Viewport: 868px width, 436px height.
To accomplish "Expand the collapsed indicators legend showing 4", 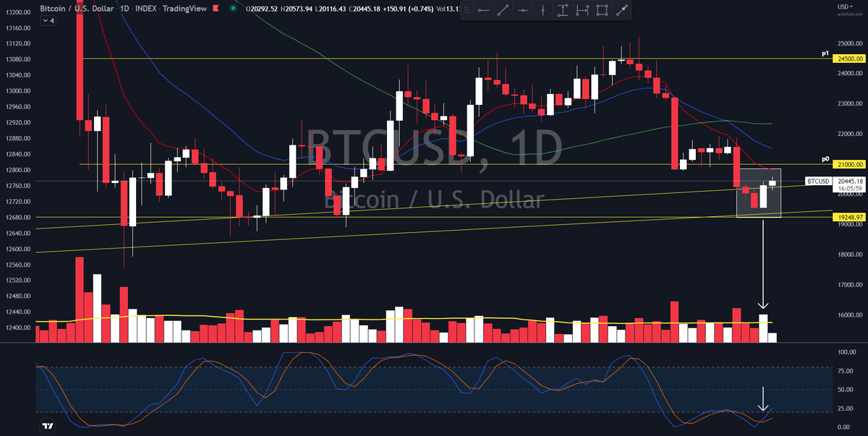I will pyautogui.click(x=48, y=21).
